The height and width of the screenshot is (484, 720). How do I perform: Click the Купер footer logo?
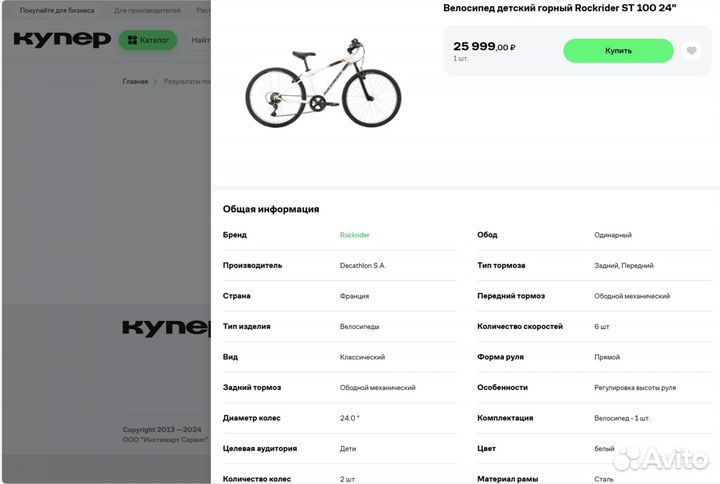click(x=166, y=328)
